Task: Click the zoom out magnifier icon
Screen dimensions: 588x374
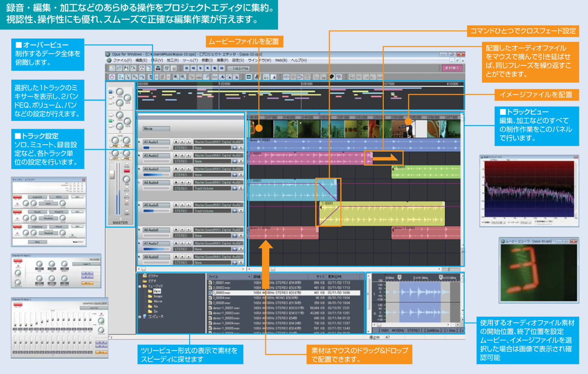Action: (x=183, y=77)
